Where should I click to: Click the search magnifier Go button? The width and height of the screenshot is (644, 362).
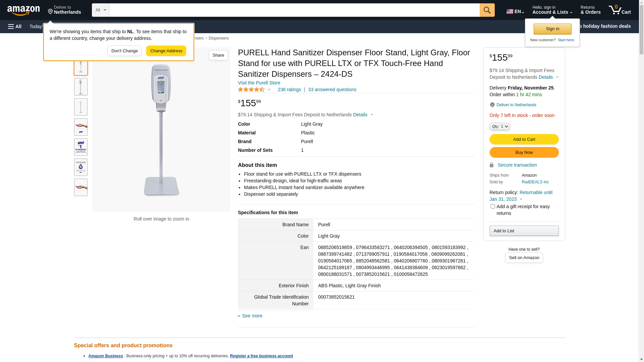coord(487,10)
